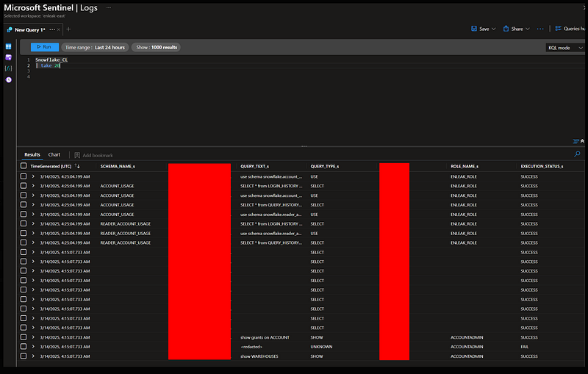This screenshot has height=374, width=588.
Task: Expand the show WAREHOUSES row
Action: (x=33, y=356)
